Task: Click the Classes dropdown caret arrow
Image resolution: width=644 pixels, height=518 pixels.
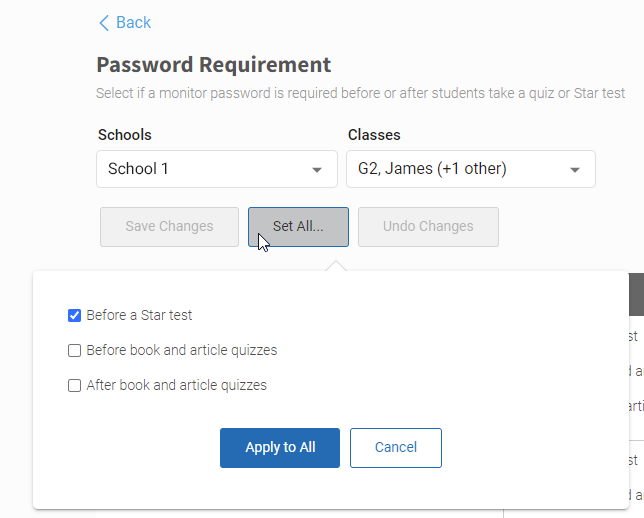Action: tap(575, 170)
